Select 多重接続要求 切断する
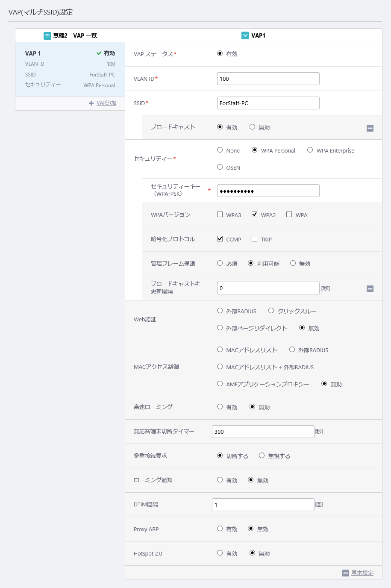Viewport: 391px width, 588px height. (220, 456)
